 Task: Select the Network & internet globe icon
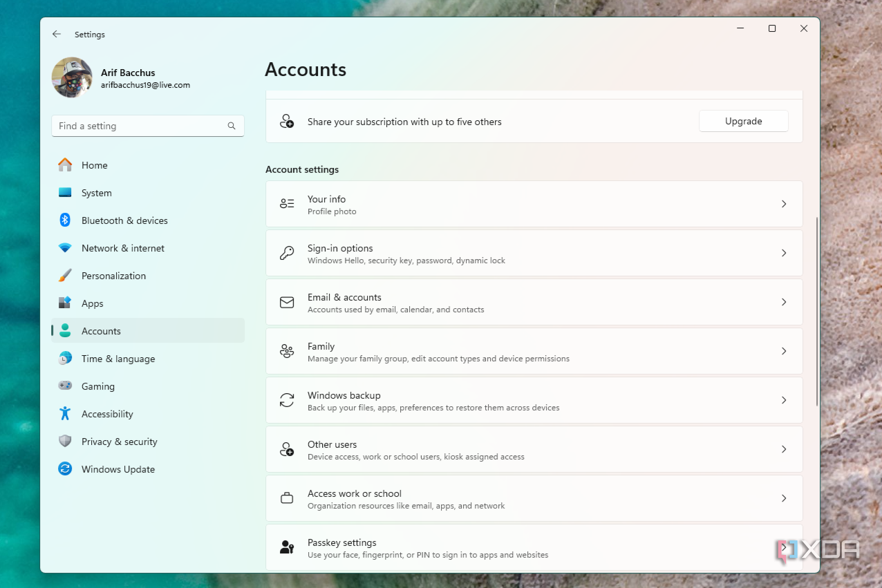[64, 247]
